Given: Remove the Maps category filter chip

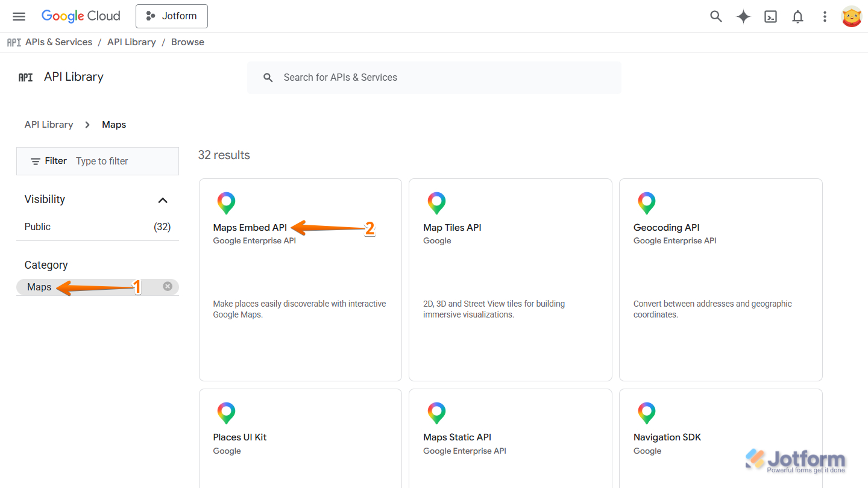Looking at the screenshot, I should (168, 286).
